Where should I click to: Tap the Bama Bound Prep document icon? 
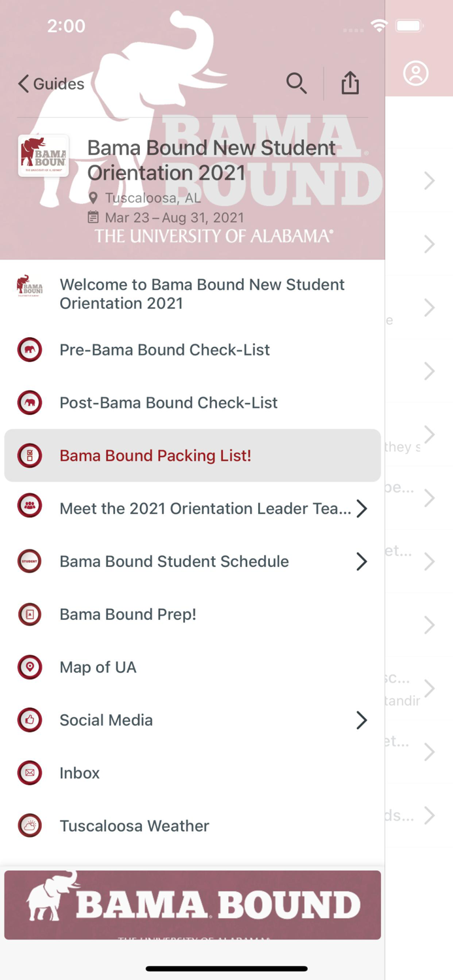pyautogui.click(x=29, y=614)
